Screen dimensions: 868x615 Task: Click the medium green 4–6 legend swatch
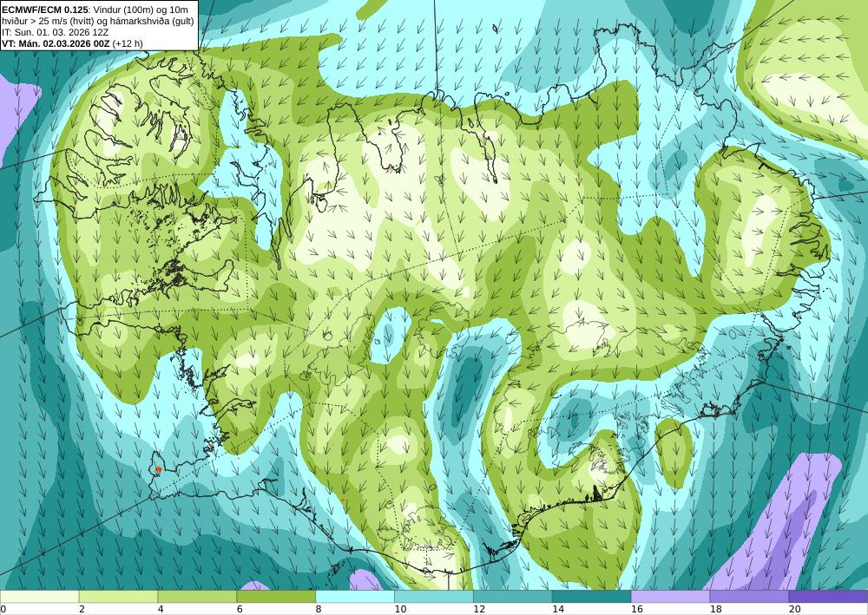[x=197, y=597]
